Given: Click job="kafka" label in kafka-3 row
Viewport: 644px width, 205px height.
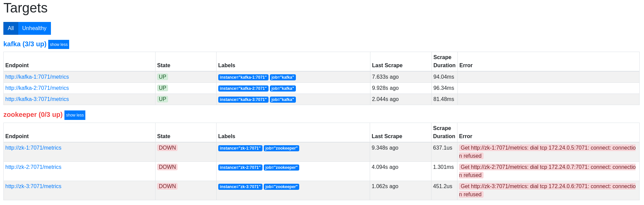Looking at the screenshot, I should (283, 100).
